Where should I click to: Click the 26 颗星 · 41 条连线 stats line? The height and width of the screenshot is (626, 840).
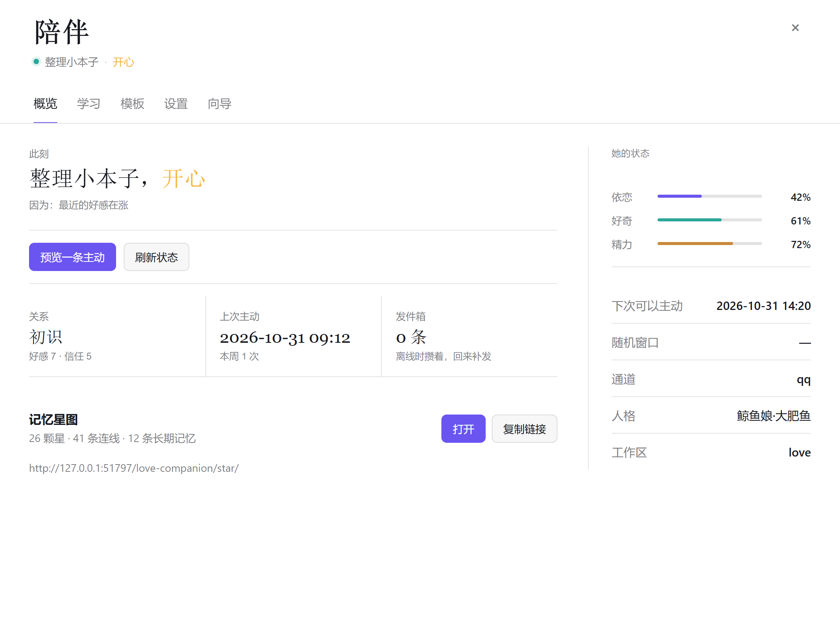click(x=112, y=438)
